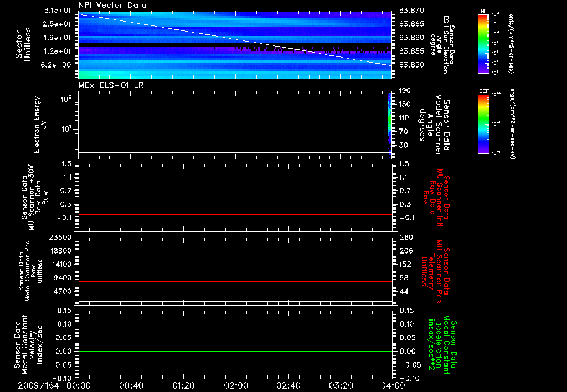Click the "23500" scanner position tick label
567x392 pixels.
[60, 237]
